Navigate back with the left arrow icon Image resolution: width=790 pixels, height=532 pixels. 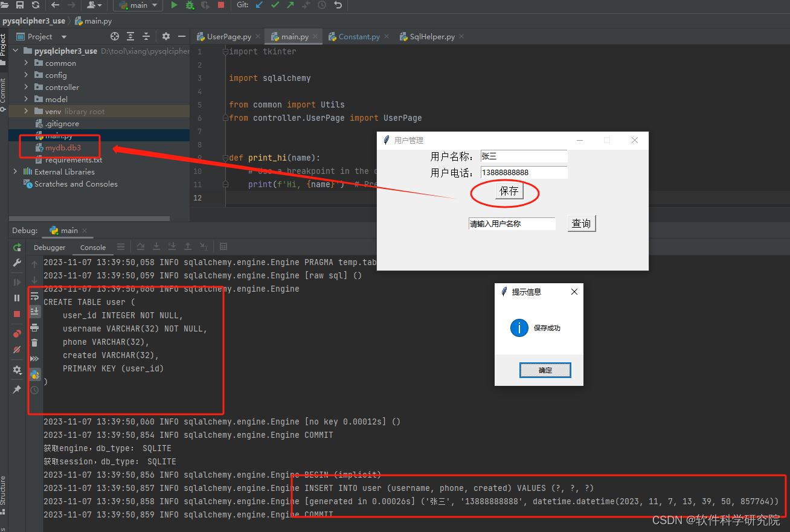point(56,5)
